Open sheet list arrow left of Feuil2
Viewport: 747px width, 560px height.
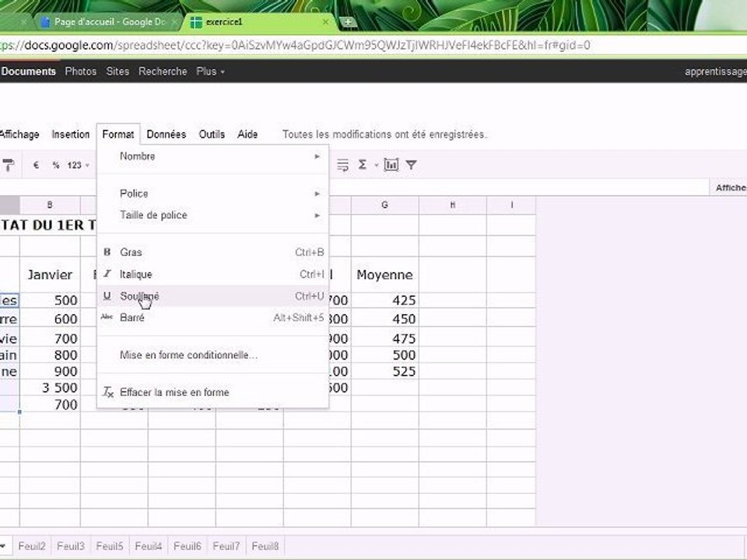coord(4,546)
